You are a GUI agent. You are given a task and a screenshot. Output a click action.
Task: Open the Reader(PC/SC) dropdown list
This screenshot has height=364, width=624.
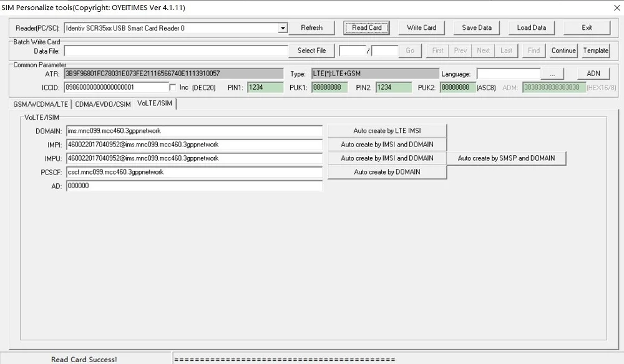pos(283,28)
